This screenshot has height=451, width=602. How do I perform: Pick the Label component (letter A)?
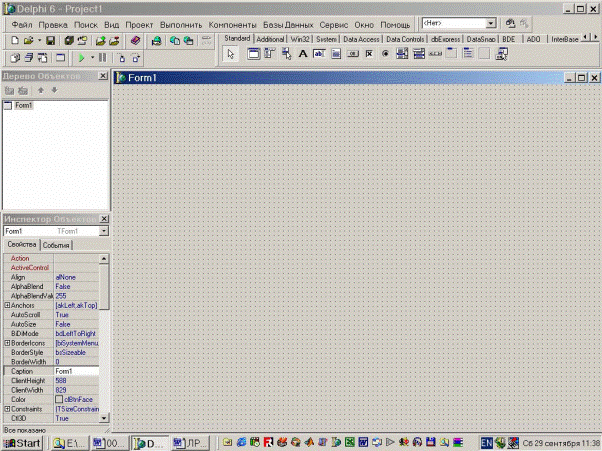(303, 54)
